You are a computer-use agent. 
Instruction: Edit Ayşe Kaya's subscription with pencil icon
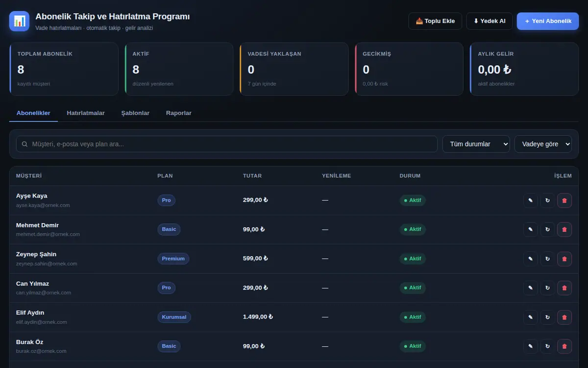530,200
